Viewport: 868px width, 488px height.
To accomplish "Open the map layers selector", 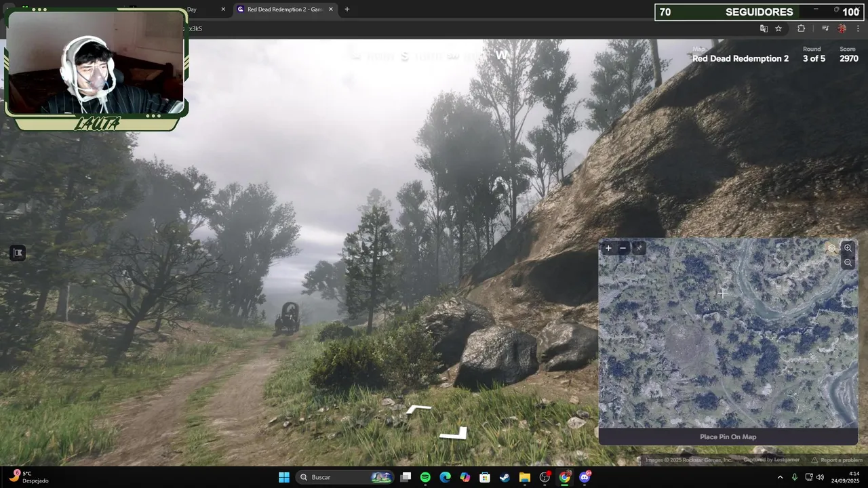I will 831,248.
